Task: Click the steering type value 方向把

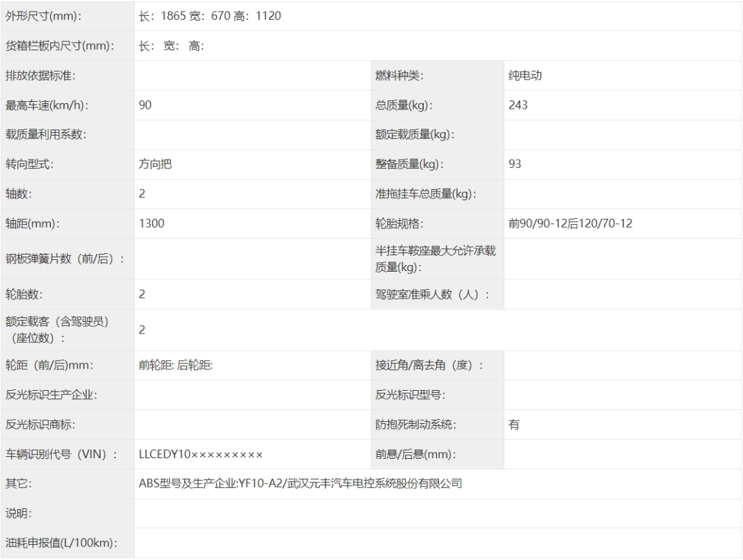Action: point(151,164)
